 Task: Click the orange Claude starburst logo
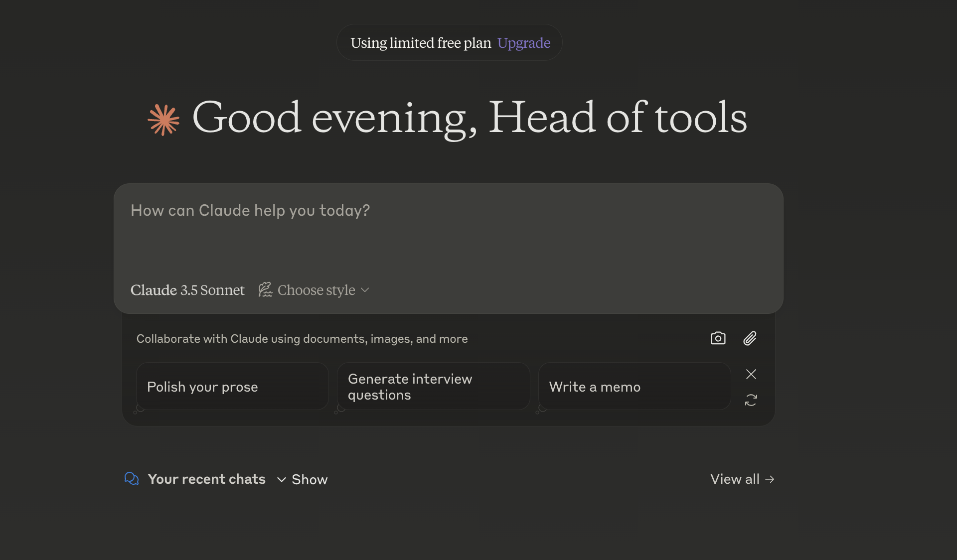coord(163,120)
